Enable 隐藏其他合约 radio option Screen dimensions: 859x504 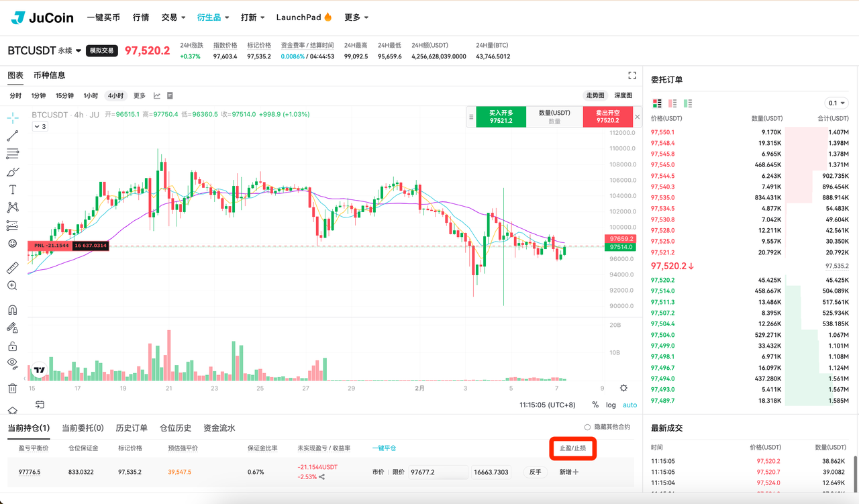pos(587,427)
